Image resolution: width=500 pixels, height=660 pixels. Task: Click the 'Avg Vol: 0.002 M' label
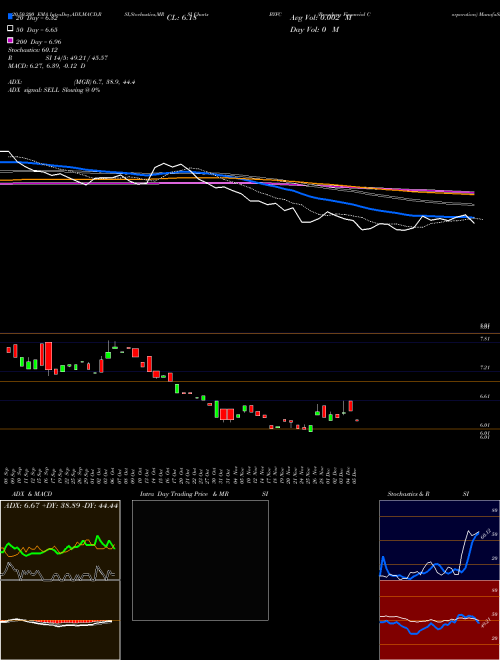tap(321, 18)
